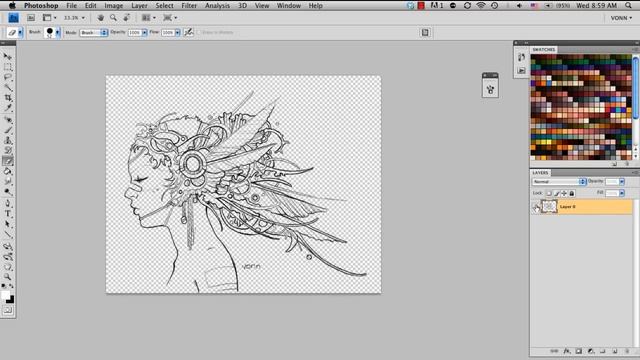Toggle airbrush mode in options bar
640x360 pixels.
(x=189, y=32)
